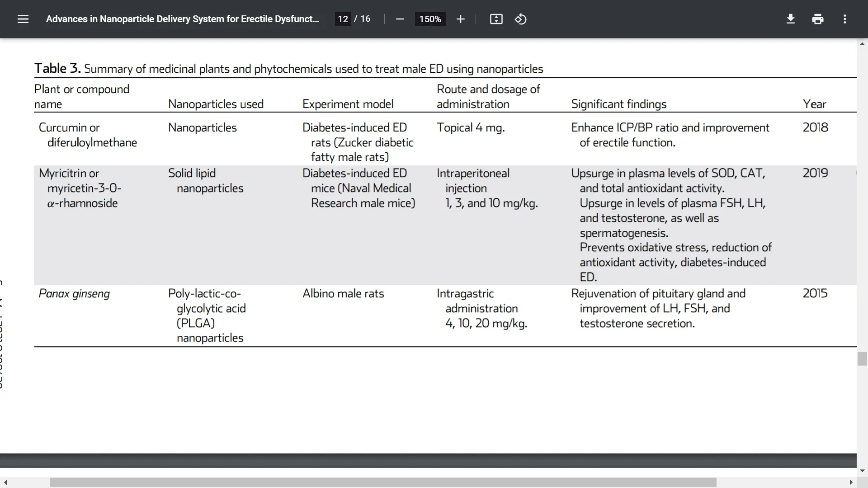Click the 'Significant findings' column header
This screenshot has height=488, width=868.
click(x=618, y=104)
